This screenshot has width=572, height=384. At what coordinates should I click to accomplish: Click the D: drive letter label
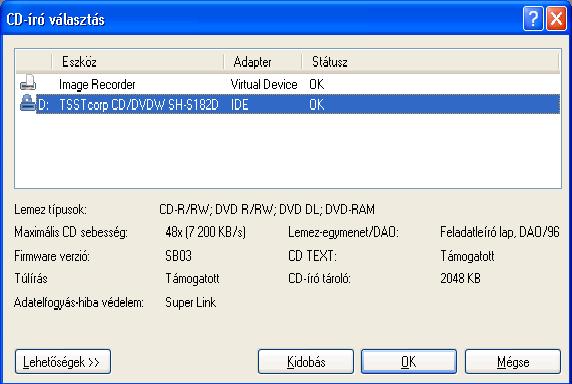coord(43,105)
